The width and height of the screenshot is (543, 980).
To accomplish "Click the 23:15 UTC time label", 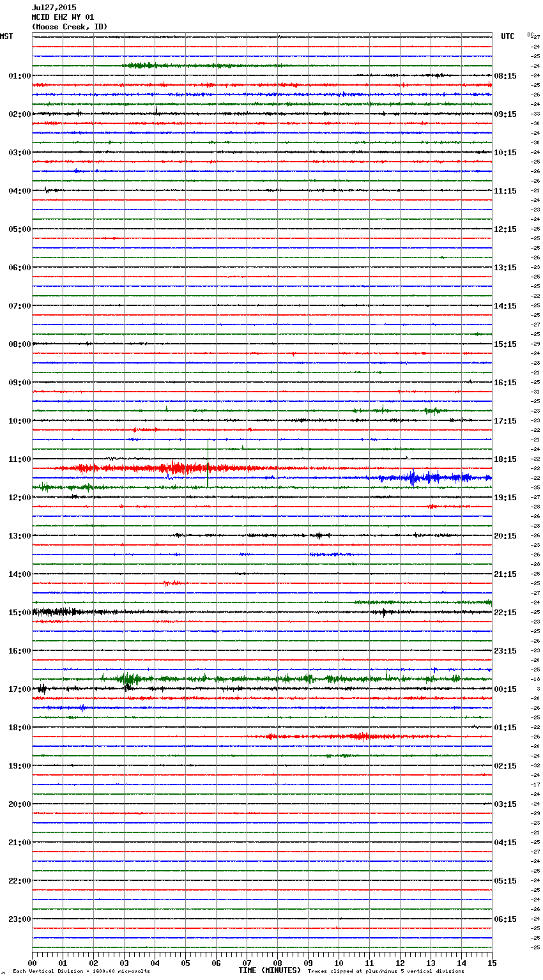I will click(x=505, y=651).
